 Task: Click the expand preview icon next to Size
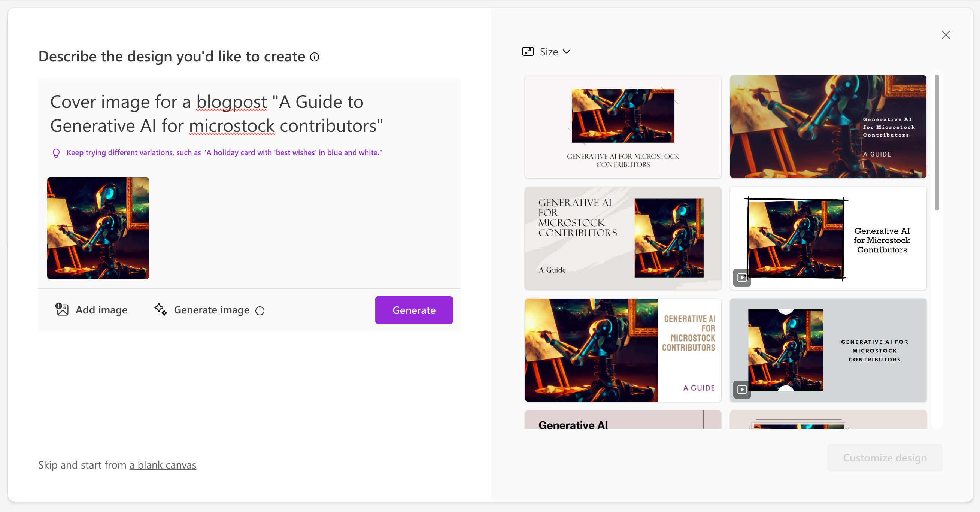click(x=528, y=51)
